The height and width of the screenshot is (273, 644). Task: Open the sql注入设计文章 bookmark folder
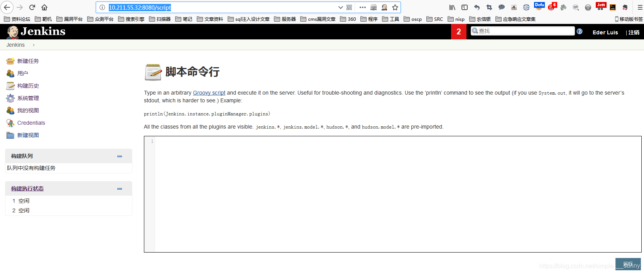pyautogui.click(x=248, y=19)
